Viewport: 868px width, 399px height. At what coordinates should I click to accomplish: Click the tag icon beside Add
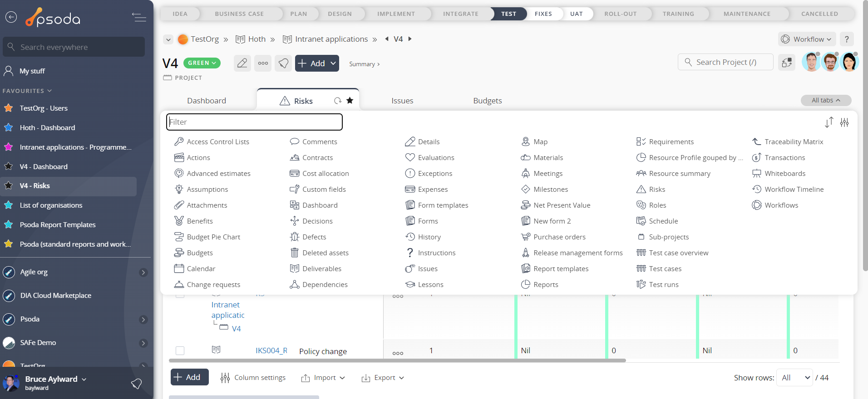283,63
